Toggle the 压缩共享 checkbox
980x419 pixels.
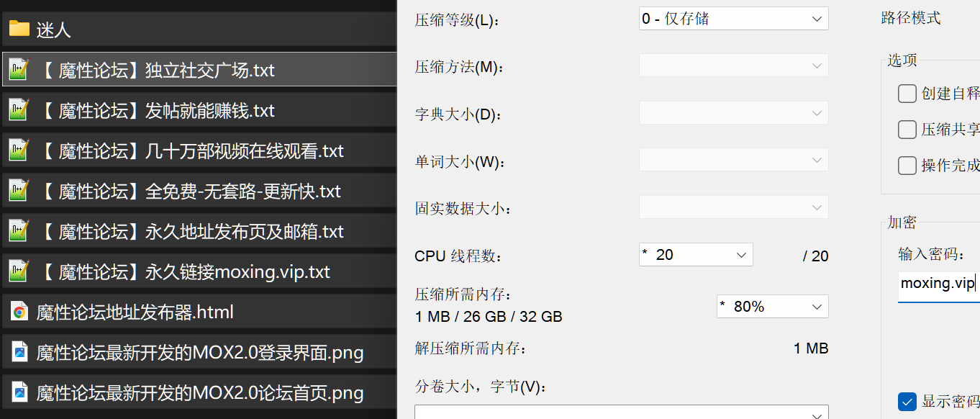pyautogui.click(x=907, y=130)
